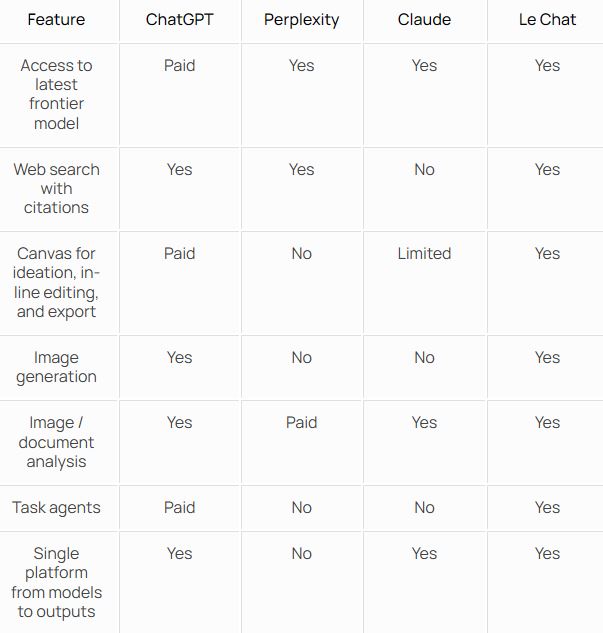Click the Claude column header
This screenshot has width=603, height=633.
(424, 19)
